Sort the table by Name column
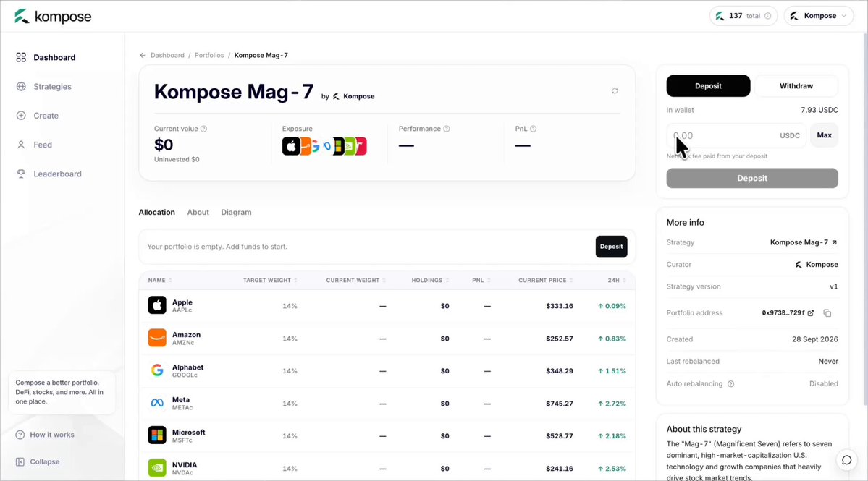The width and height of the screenshot is (868, 481). click(x=160, y=281)
